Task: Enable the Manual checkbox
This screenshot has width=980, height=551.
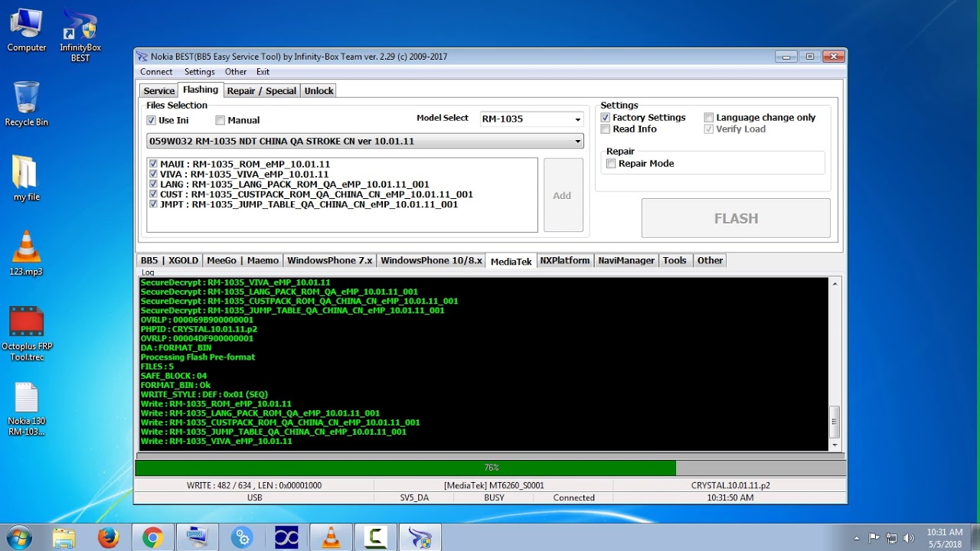Action: (x=220, y=120)
